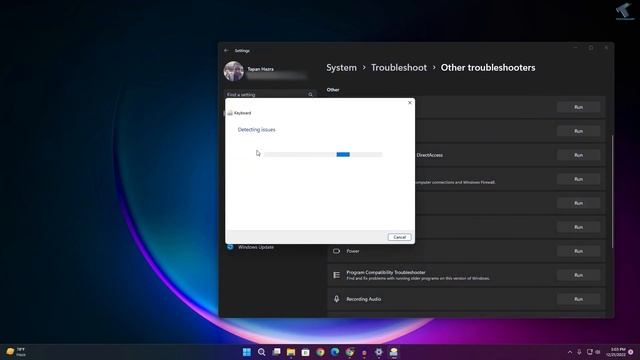Click the system tray microphone icon
Screen dimensions: 640x360
coord(579,352)
